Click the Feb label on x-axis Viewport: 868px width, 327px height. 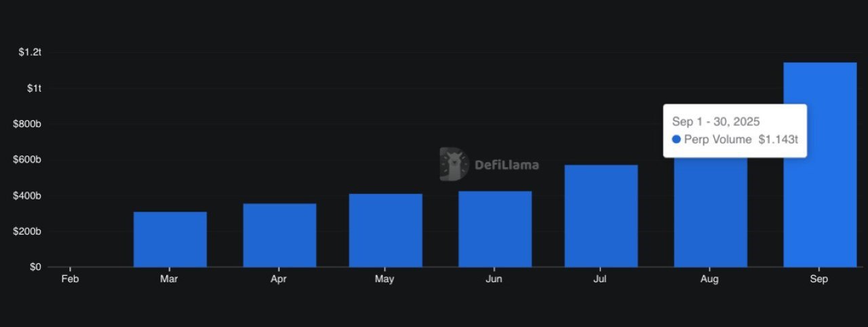point(70,280)
